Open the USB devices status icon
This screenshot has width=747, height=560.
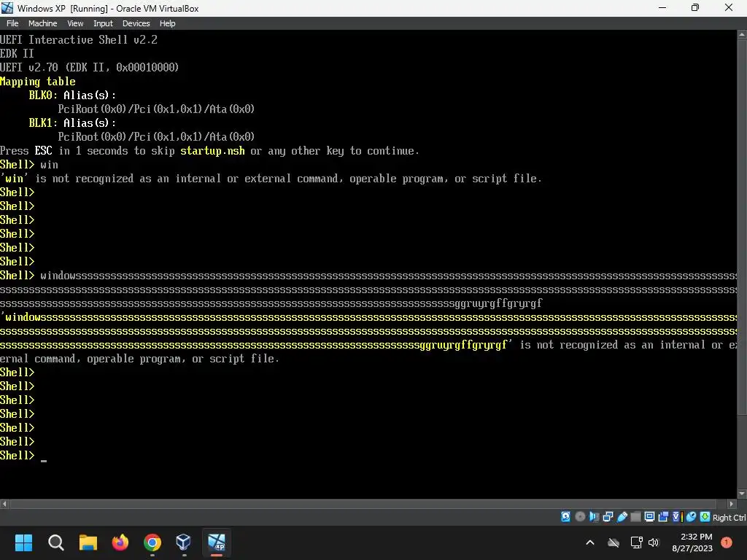pyautogui.click(x=622, y=517)
